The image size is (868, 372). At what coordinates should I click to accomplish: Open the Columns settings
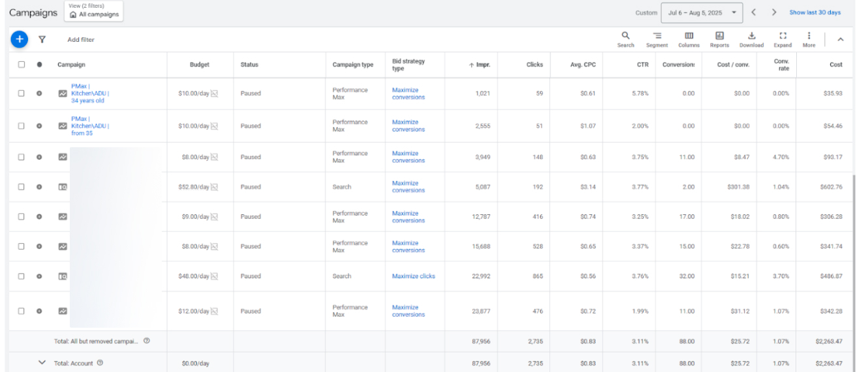pyautogui.click(x=689, y=39)
